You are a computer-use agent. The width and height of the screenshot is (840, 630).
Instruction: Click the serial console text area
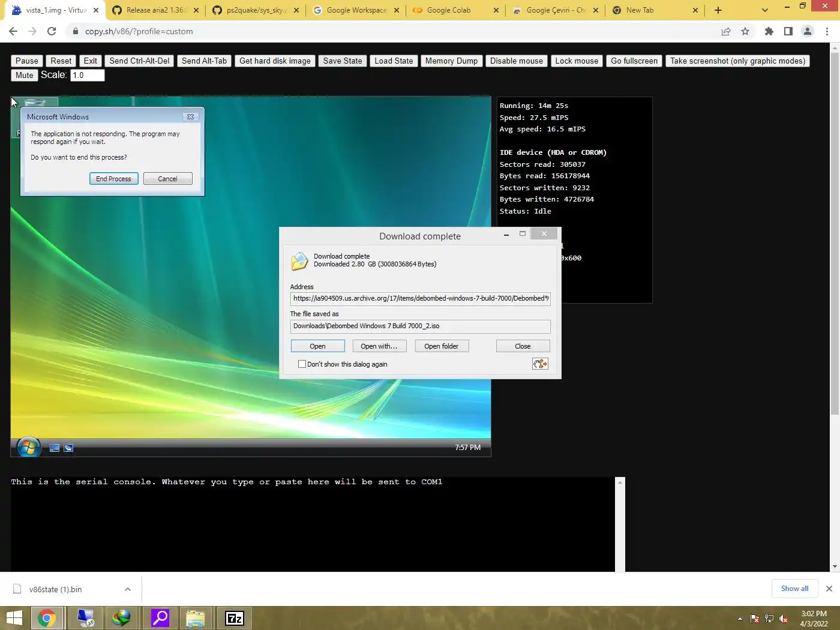[x=313, y=524]
